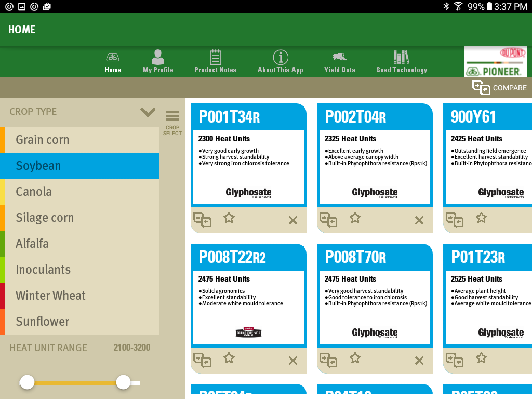Collapse the Crop Type chevron
This screenshot has width=532, height=399.
[148, 112]
